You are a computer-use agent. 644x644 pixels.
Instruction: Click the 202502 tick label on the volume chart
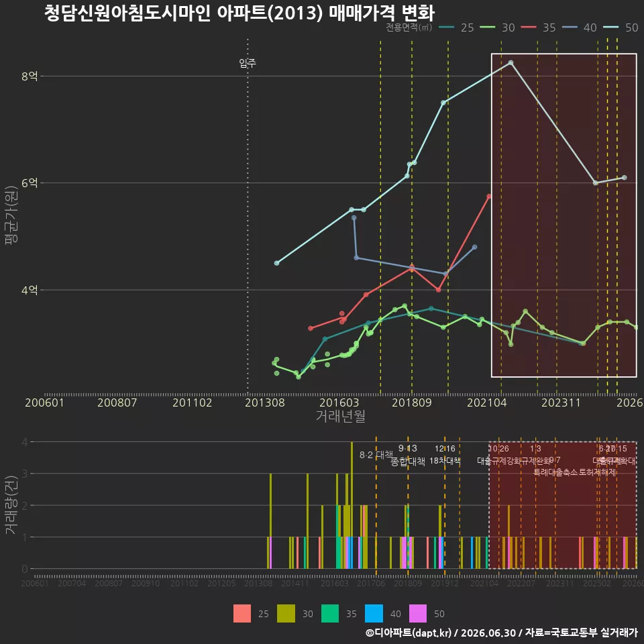point(597,583)
